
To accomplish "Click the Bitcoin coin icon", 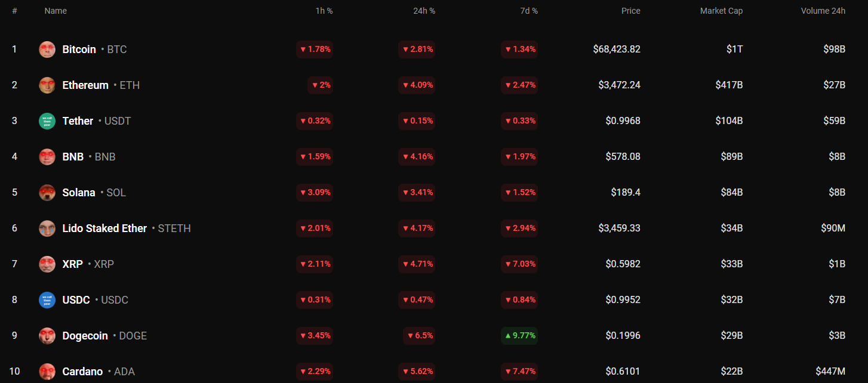I will (x=47, y=50).
